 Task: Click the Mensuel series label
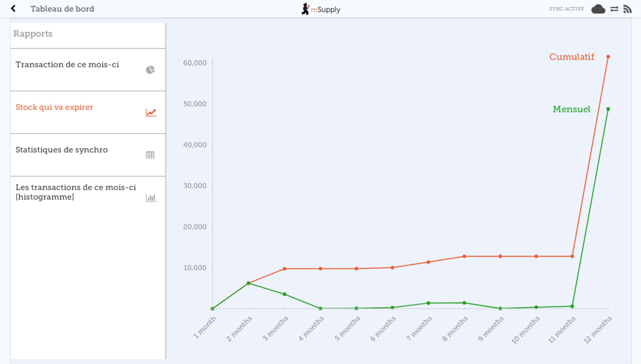571,109
